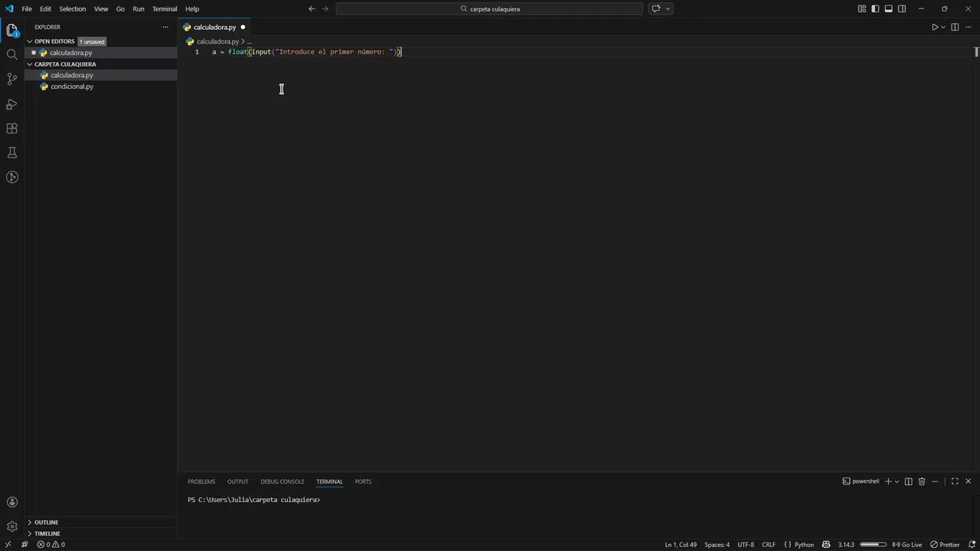Customize layout from title bar icon
The width and height of the screenshot is (980, 551).
coord(862,8)
